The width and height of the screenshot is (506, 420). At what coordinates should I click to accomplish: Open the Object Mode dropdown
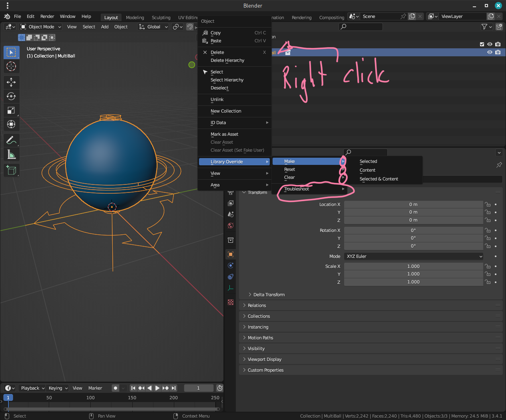(x=41, y=27)
